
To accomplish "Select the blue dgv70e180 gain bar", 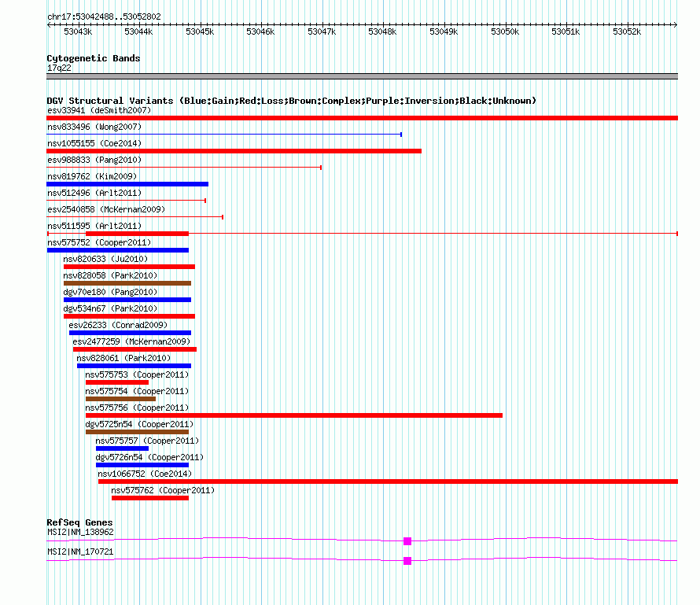I will pos(127,300).
